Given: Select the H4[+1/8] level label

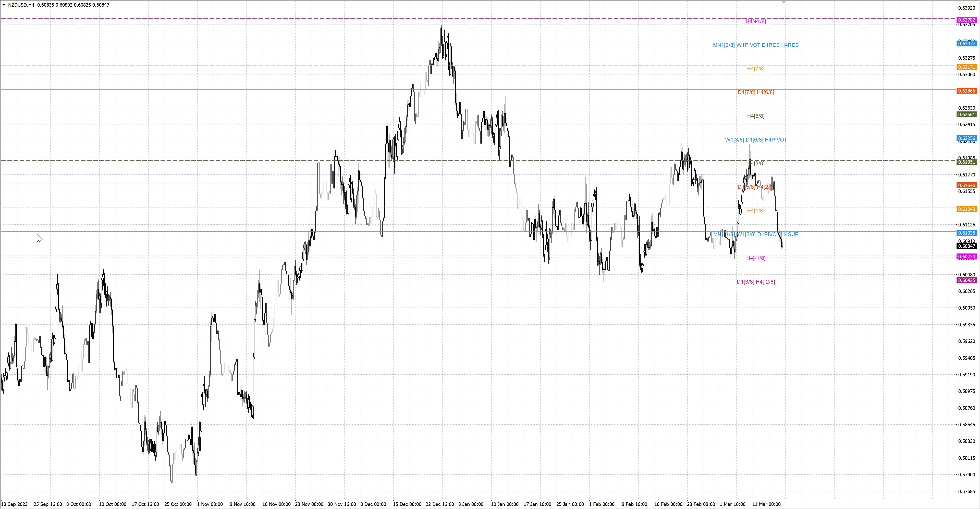Looking at the screenshot, I should click(755, 21).
